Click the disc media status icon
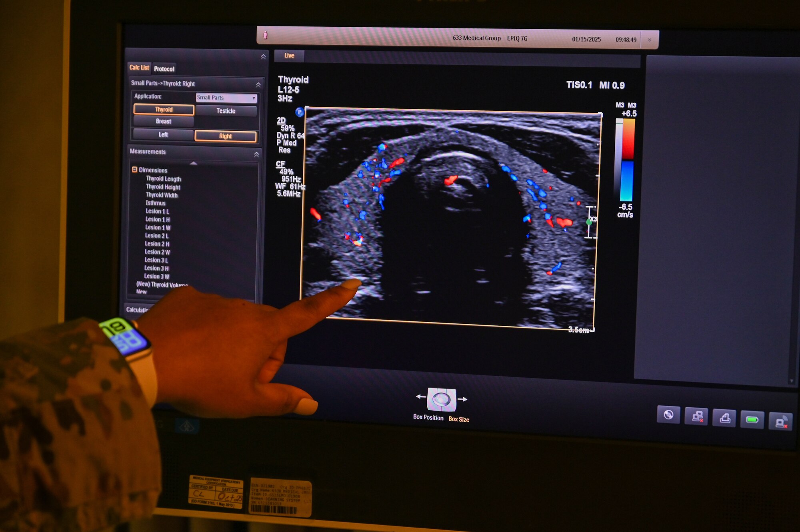The height and width of the screenshot is (532, 800). [668, 415]
